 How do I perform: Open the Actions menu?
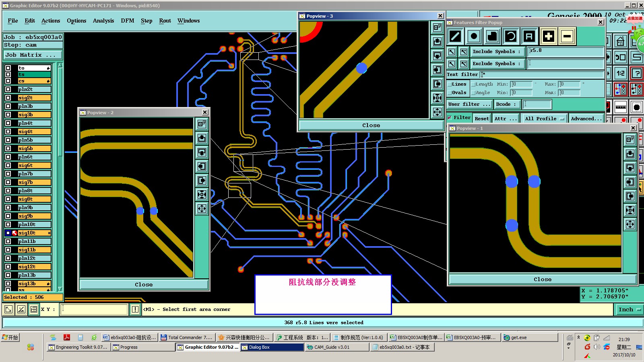[51, 21]
